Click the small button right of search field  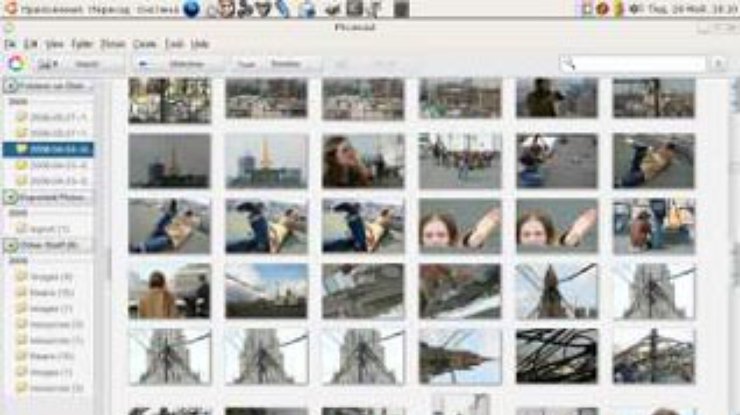718,64
